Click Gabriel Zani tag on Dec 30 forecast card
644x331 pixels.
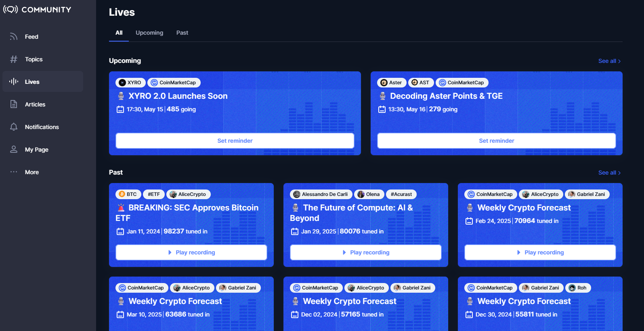[x=541, y=288]
